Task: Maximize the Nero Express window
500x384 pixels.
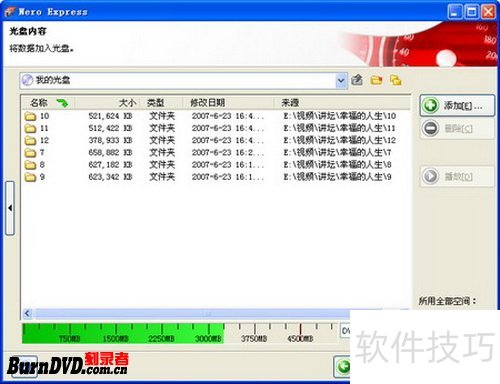Action: coord(472,12)
